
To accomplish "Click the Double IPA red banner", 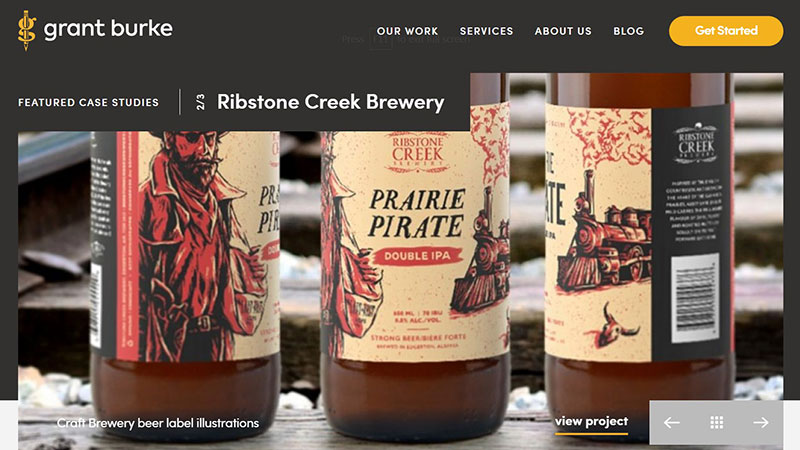I will point(418,256).
